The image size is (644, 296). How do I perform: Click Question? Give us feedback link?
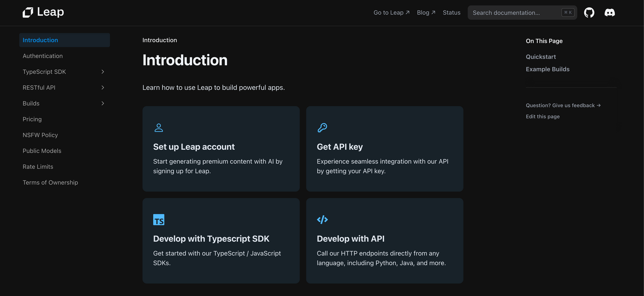tap(563, 105)
